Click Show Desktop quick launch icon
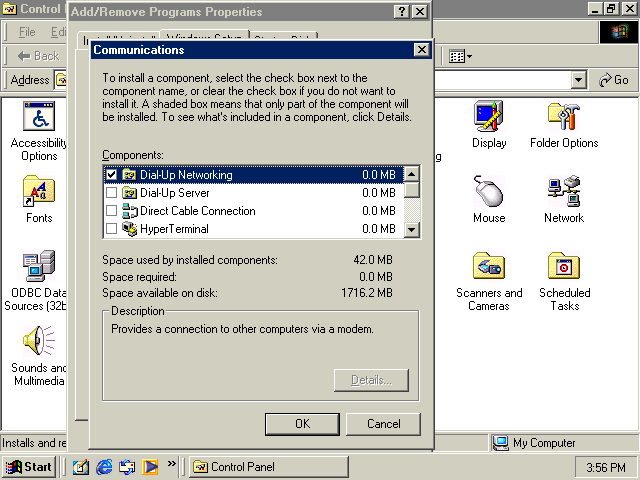640x480 pixels. tap(81, 467)
